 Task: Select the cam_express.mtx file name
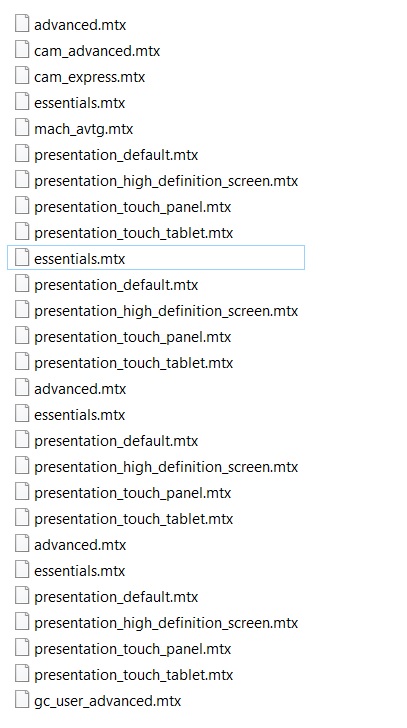[x=90, y=77]
